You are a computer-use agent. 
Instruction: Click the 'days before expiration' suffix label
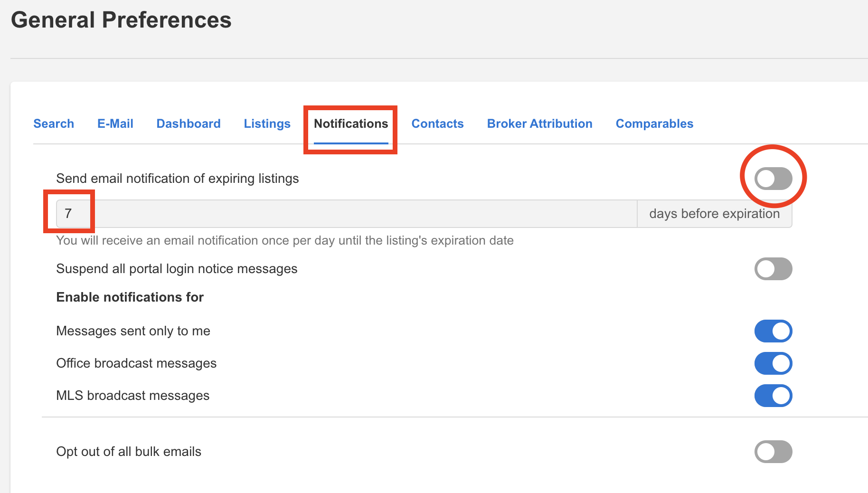714,214
